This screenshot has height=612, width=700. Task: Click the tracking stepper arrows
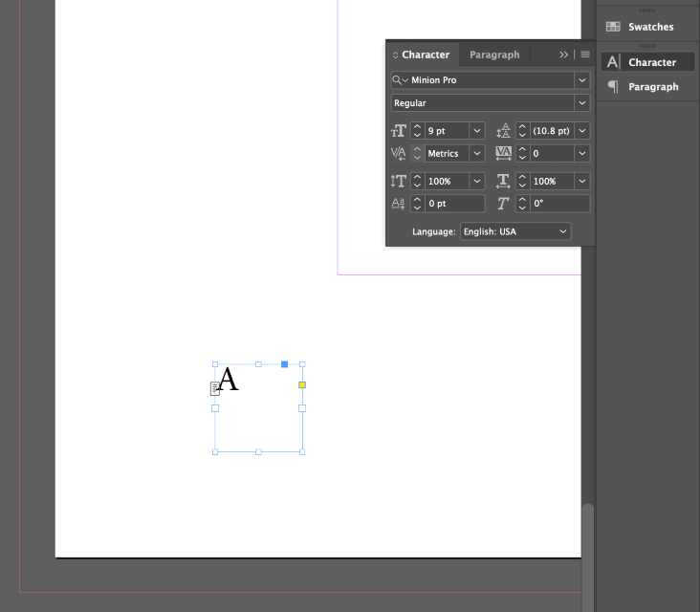coord(522,154)
